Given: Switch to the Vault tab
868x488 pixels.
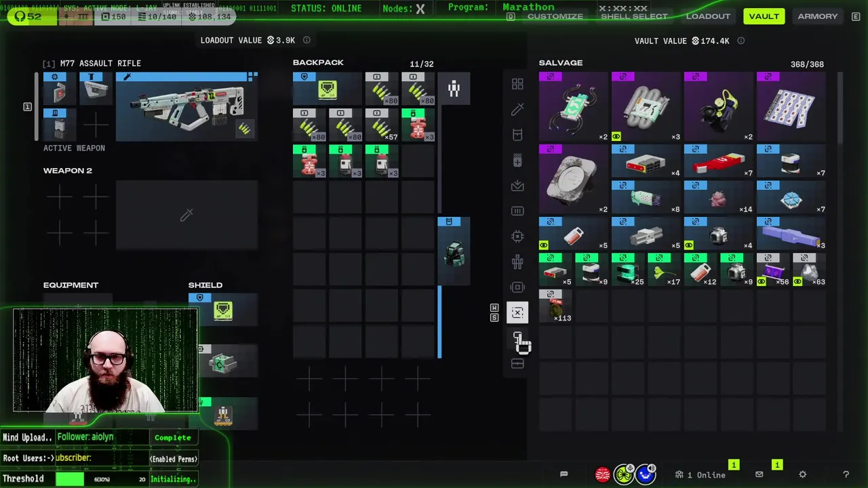Looking at the screenshot, I should 764,16.
